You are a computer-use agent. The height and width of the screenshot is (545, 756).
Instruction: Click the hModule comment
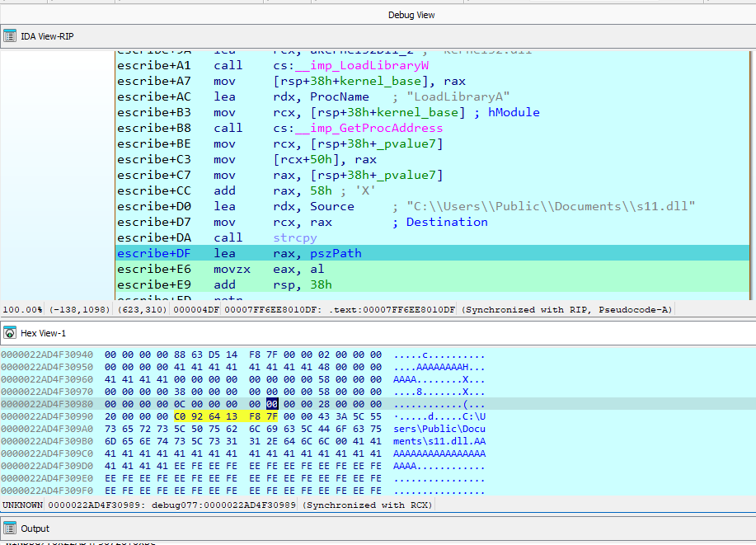(514, 112)
